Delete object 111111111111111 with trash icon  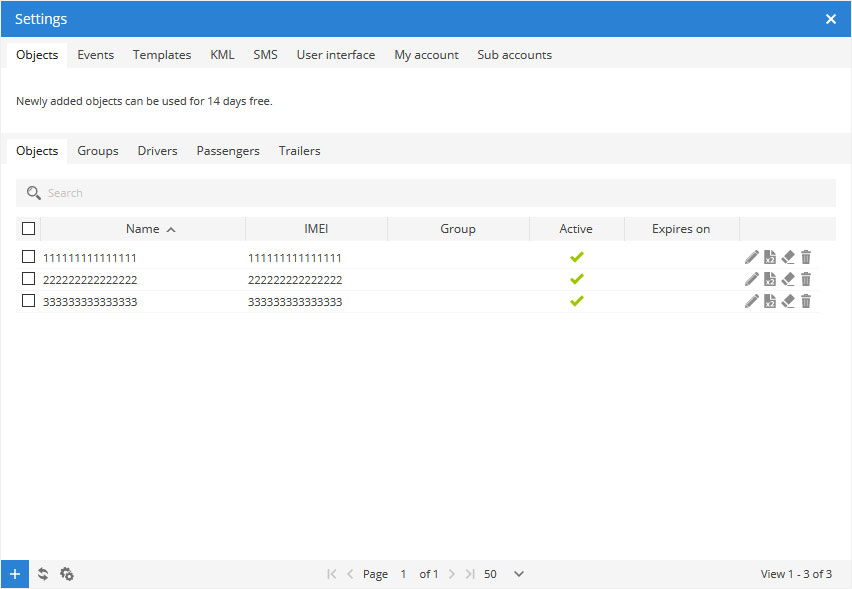(x=806, y=257)
